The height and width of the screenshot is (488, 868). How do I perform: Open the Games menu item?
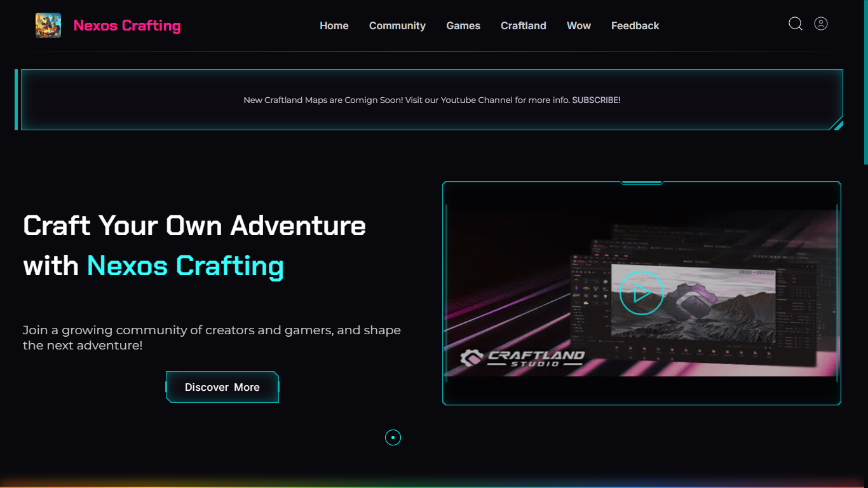463,25
